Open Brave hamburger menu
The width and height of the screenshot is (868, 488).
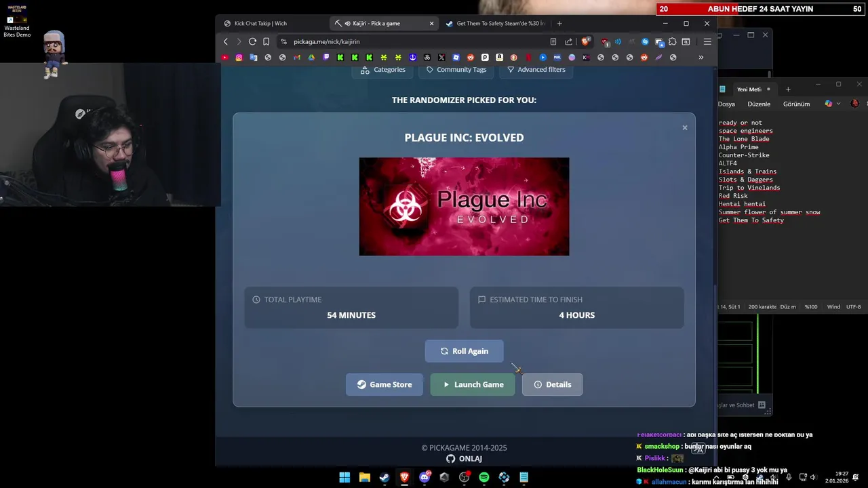(707, 41)
